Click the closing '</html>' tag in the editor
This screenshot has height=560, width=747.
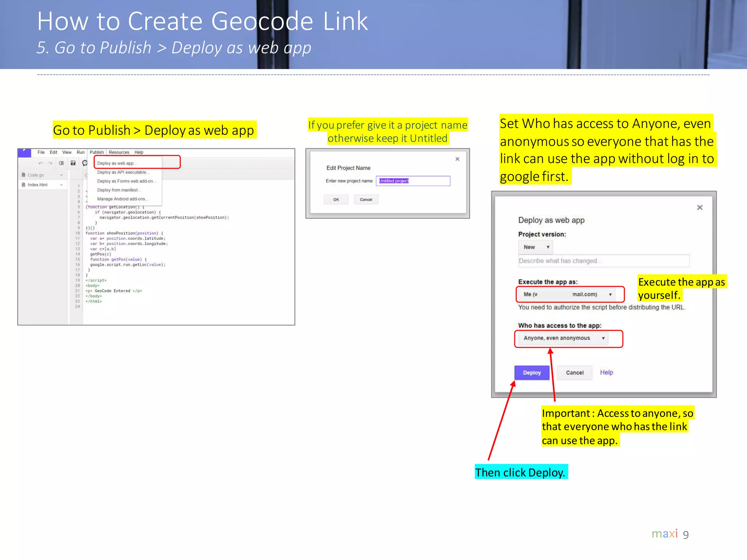pos(94,302)
